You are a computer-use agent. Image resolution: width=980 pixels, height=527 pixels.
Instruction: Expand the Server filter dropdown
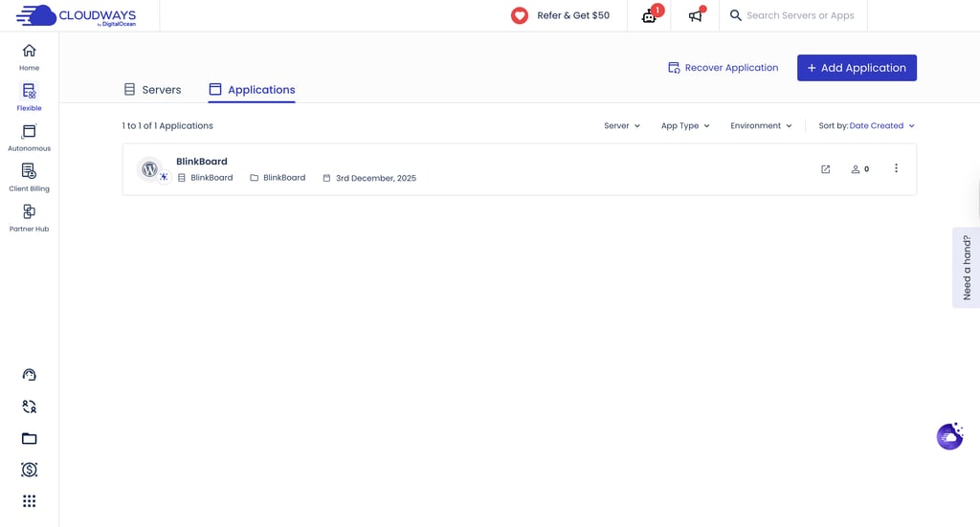622,125
